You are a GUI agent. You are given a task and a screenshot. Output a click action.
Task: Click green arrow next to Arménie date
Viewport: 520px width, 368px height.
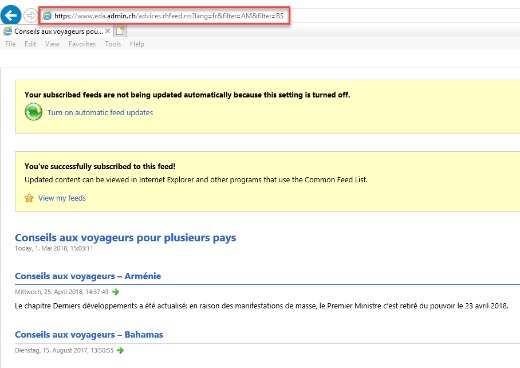click(x=116, y=292)
